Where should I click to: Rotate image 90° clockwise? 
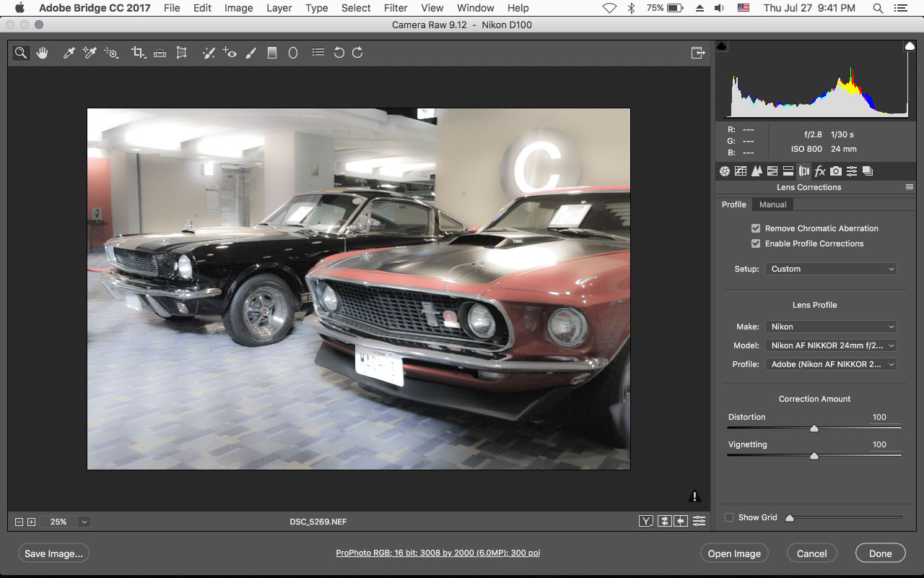coord(357,53)
